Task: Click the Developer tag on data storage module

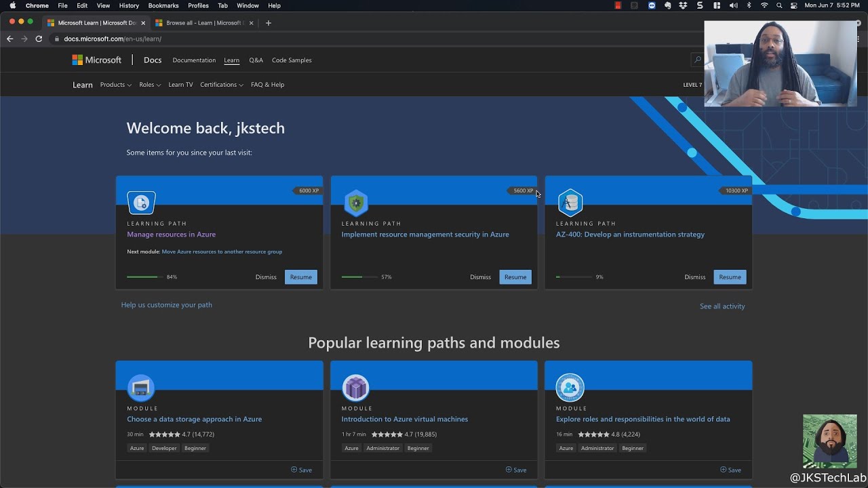Action: pos(164,448)
